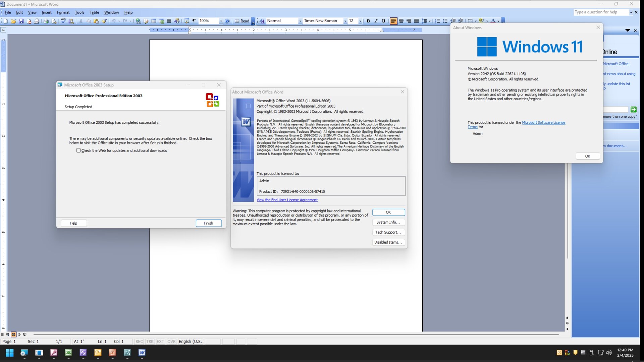
Task: Open the Style dropdown showing Normal
Action: tap(300, 21)
